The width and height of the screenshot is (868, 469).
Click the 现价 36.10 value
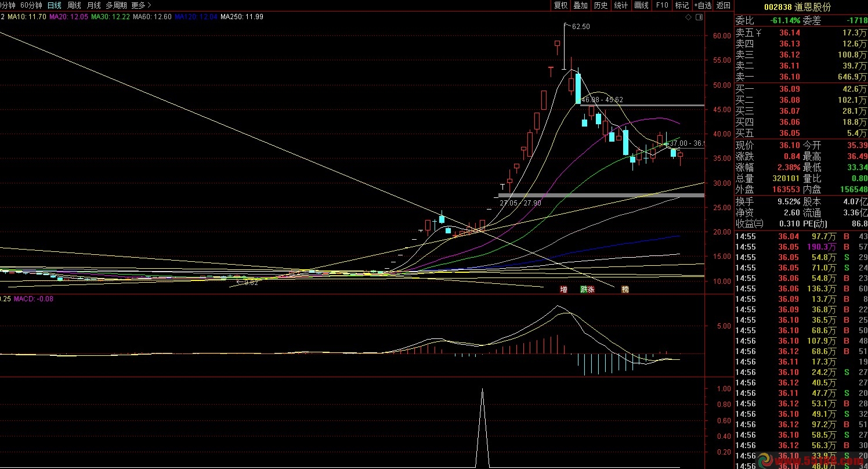tap(790, 146)
